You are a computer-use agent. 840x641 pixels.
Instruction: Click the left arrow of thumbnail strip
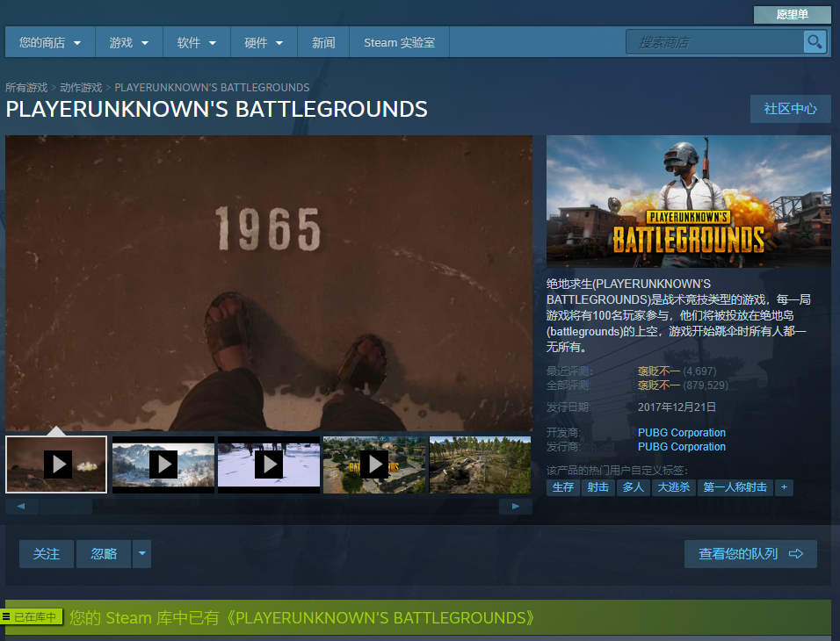[21, 506]
